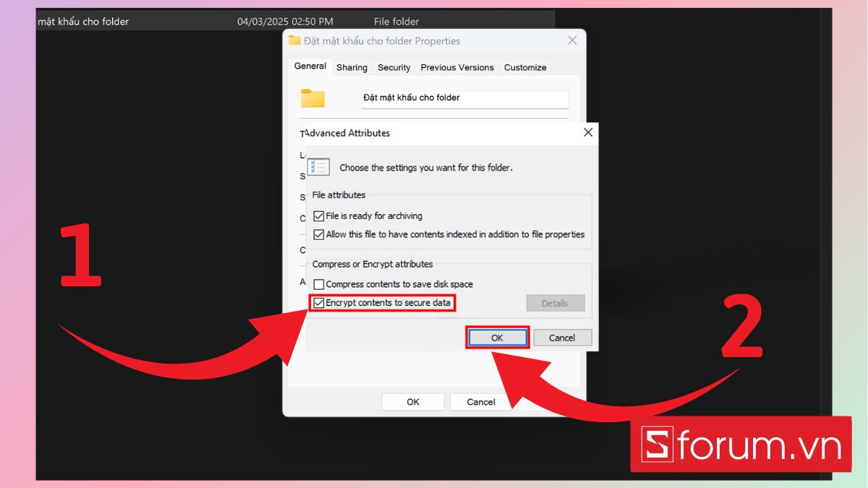
Task: Close the Advanced Attributes dialog
Action: (588, 132)
